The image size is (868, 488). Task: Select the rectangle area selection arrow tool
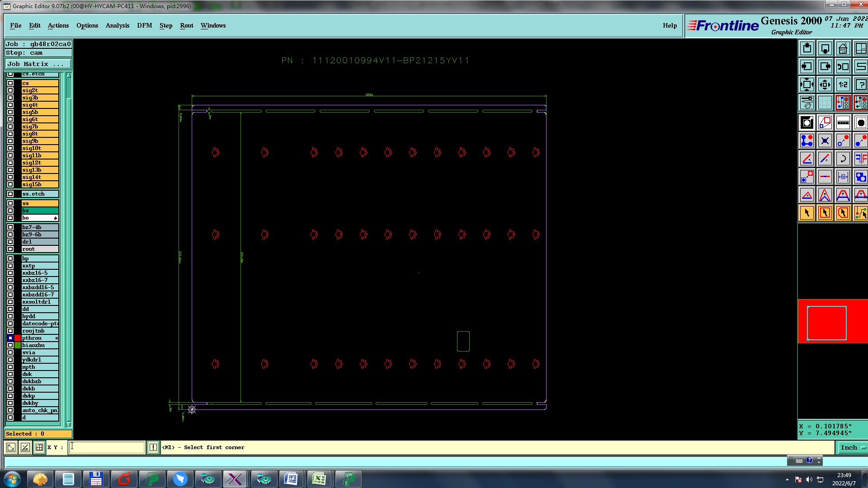(825, 213)
